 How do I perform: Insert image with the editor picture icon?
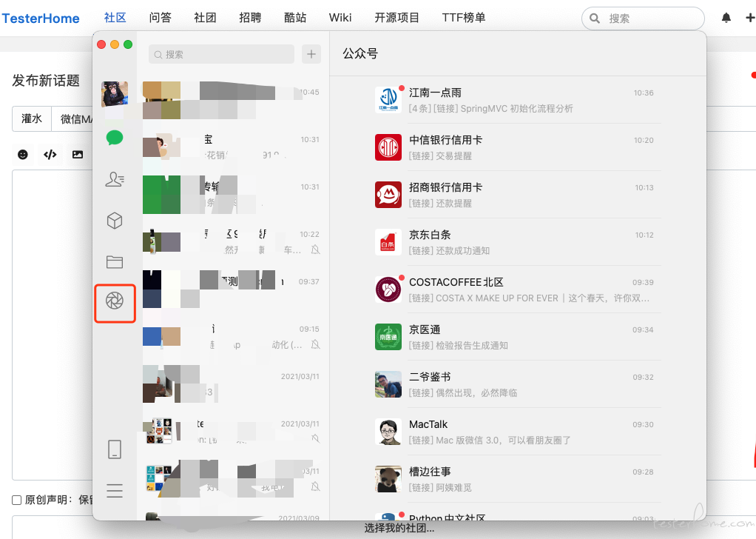[78, 155]
